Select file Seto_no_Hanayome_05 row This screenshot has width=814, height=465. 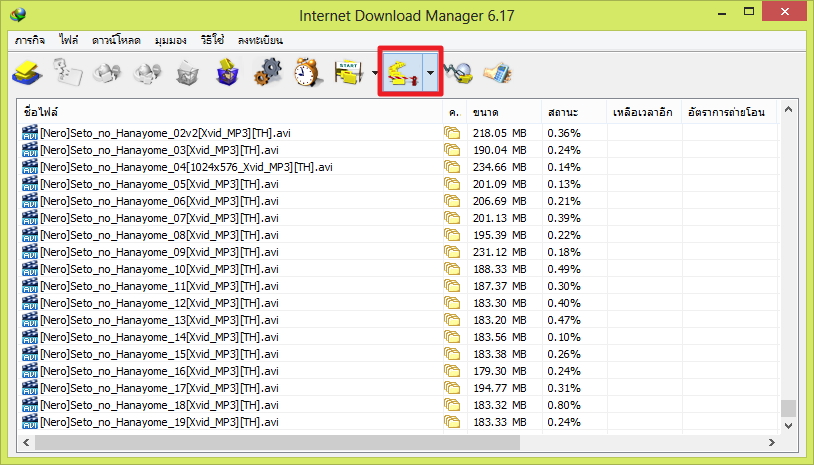pyautogui.click(x=399, y=184)
